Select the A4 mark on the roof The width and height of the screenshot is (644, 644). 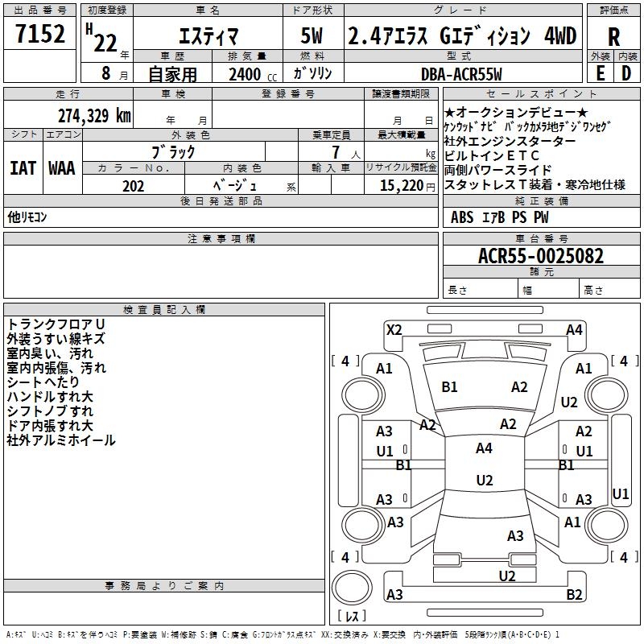click(x=485, y=448)
